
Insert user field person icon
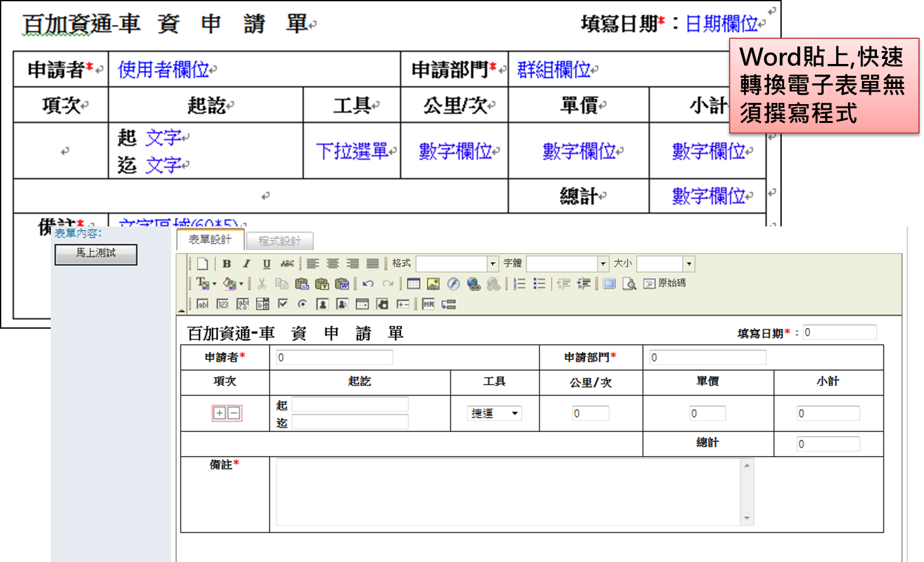point(322,304)
